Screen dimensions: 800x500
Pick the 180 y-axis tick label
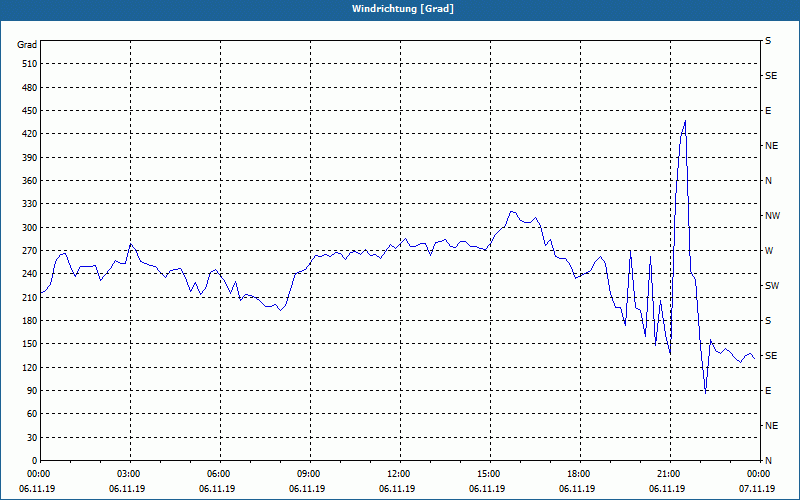click(30, 320)
